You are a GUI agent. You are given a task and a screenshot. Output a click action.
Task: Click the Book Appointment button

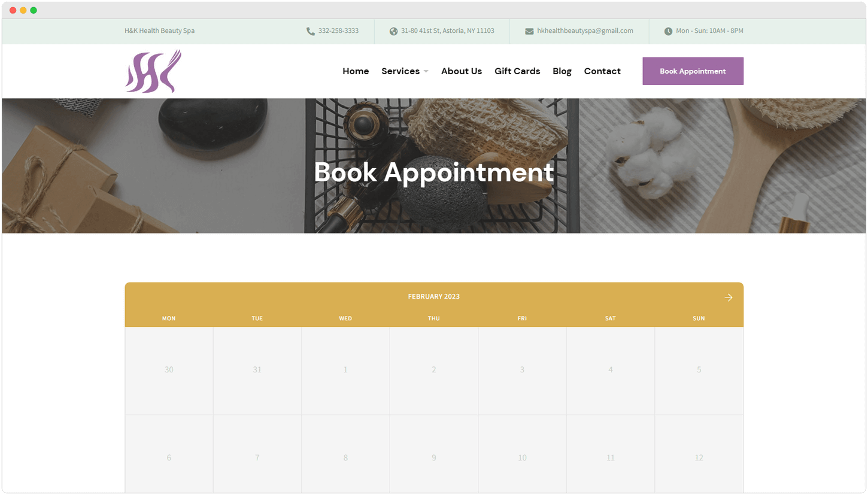(693, 71)
